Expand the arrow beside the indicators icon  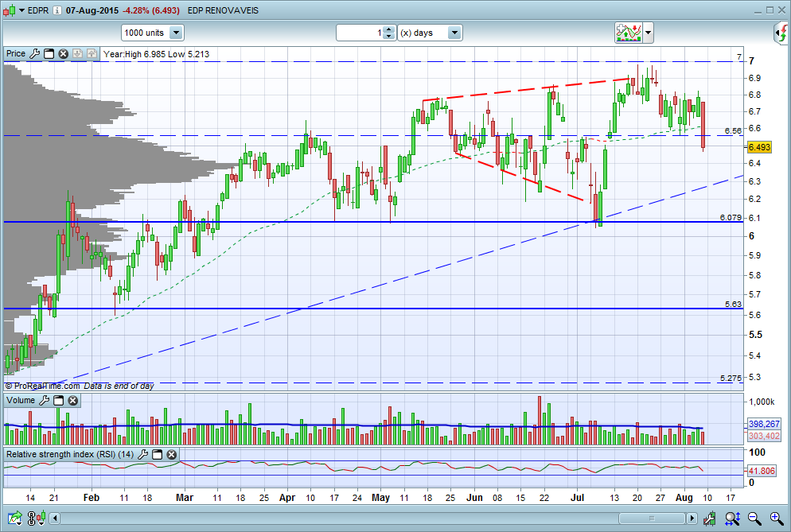click(649, 33)
